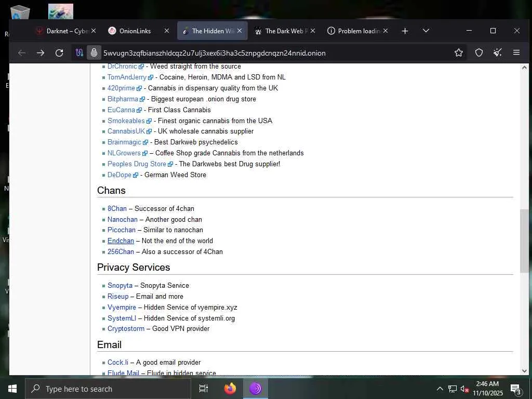This screenshot has height=399, width=532.
Task: Close The Dark Web tab
Action: [x=313, y=31]
